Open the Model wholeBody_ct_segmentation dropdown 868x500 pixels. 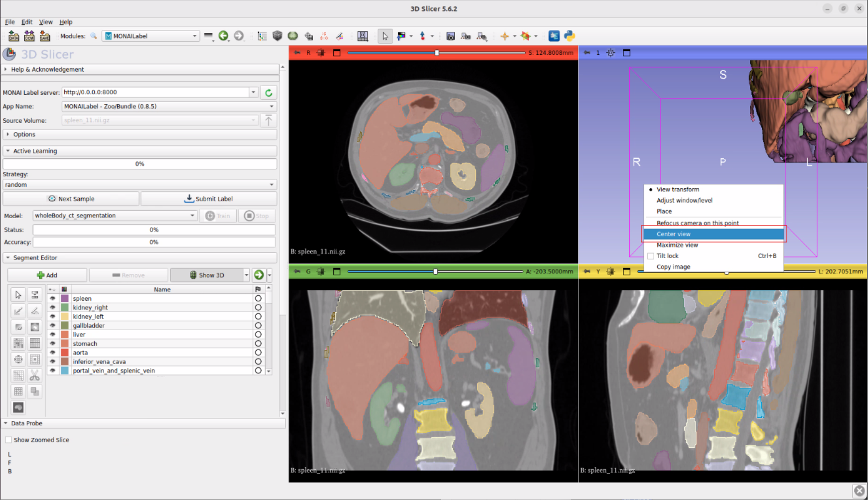[115, 216]
